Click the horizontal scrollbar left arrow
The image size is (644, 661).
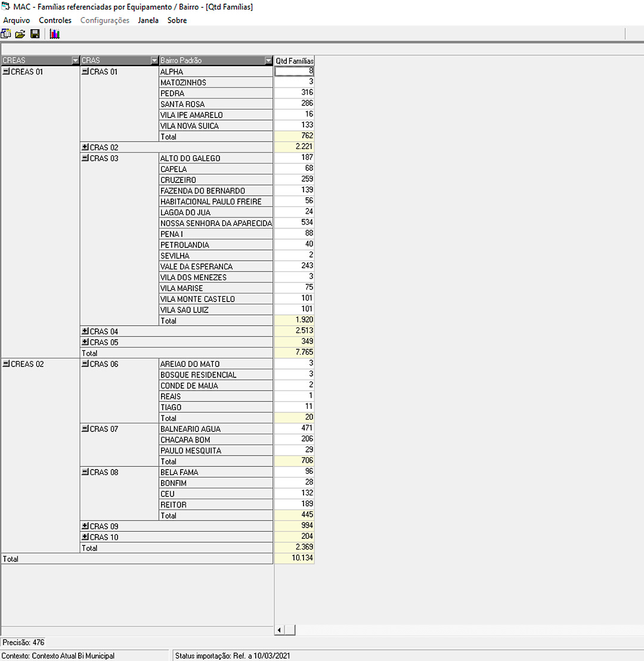coord(279,630)
